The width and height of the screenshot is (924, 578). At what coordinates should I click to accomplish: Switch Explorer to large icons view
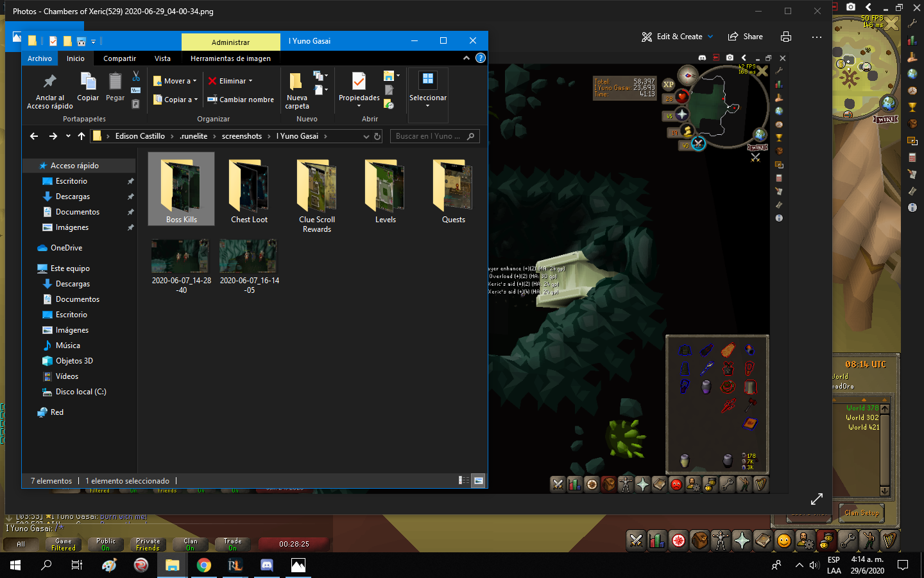click(479, 480)
